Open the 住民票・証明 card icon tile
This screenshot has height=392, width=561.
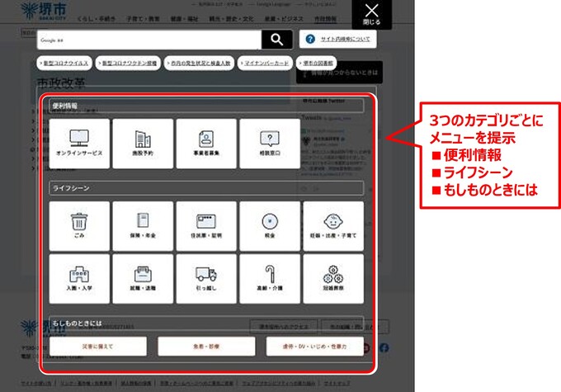pos(206,225)
